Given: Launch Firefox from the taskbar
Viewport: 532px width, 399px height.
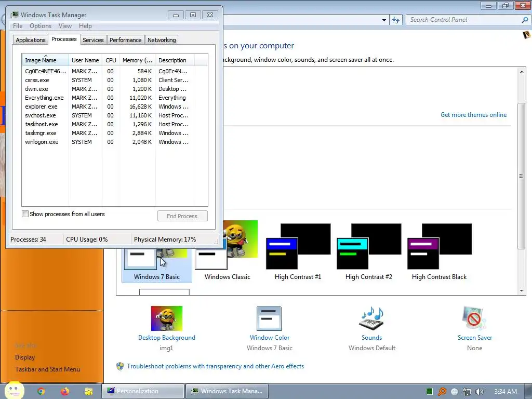Looking at the screenshot, I should [65, 391].
